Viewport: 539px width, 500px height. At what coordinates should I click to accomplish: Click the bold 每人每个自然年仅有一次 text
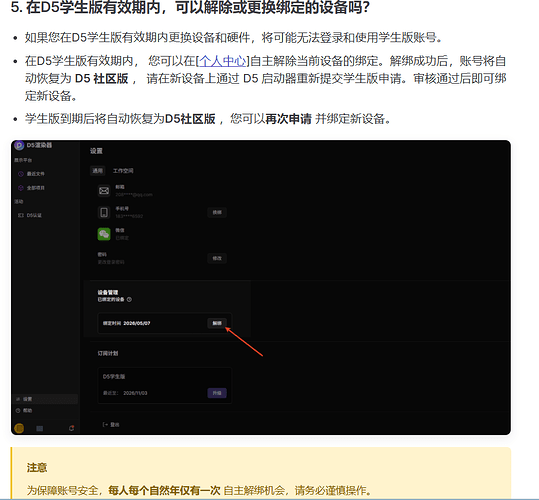coord(164,490)
